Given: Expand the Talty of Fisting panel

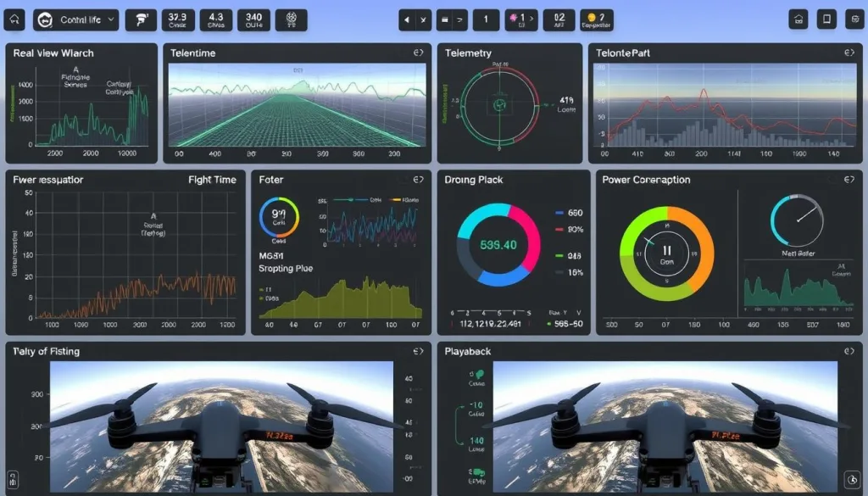Looking at the screenshot, I should tap(419, 351).
